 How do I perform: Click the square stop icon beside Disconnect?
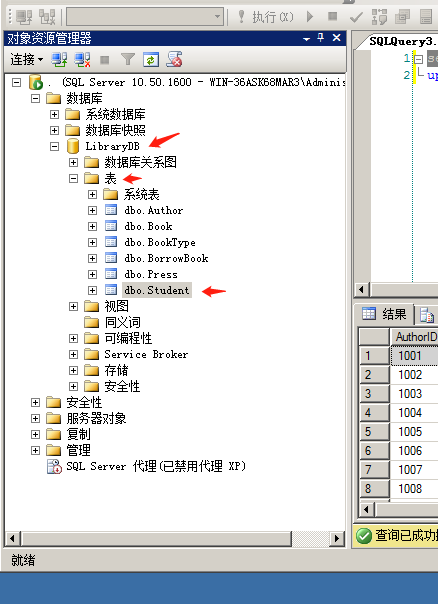(x=105, y=60)
